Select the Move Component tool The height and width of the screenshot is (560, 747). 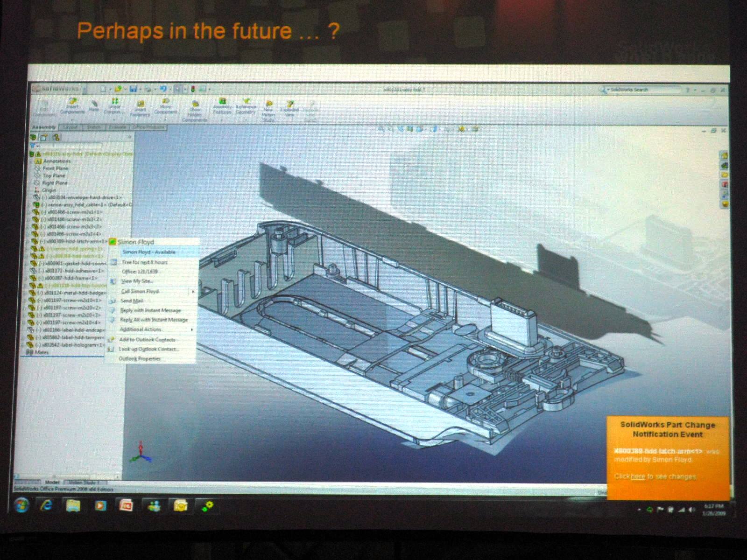pyautogui.click(x=166, y=106)
